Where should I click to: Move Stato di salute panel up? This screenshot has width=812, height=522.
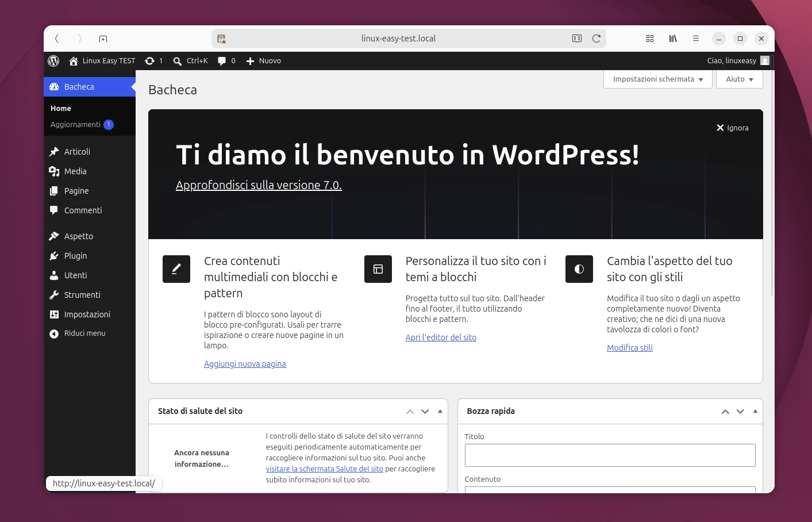410,412
